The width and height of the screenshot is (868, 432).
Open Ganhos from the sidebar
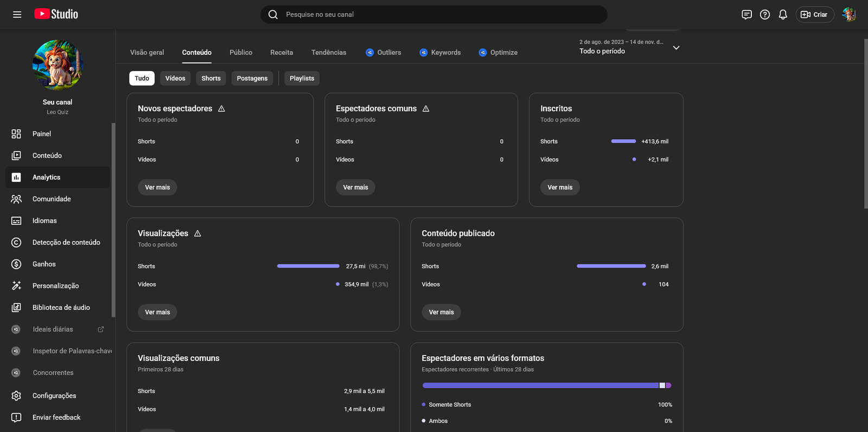[44, 264]
